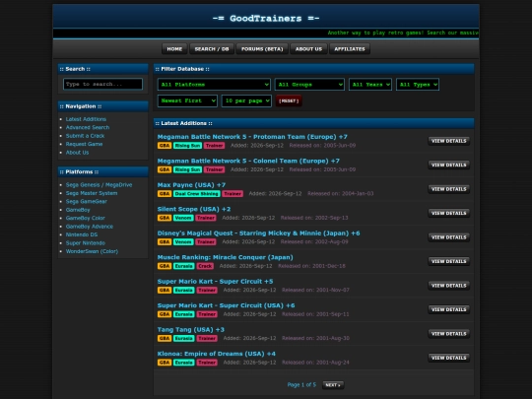Open the ABOUT US menu item
The width and height of the screenshot is (532, 399).
point(308,49)
